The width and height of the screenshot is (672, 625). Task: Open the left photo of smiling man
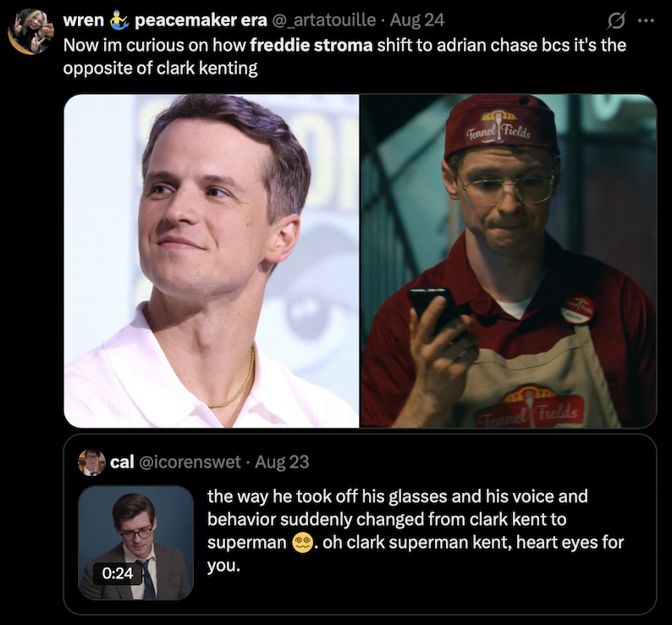(212, 260)
